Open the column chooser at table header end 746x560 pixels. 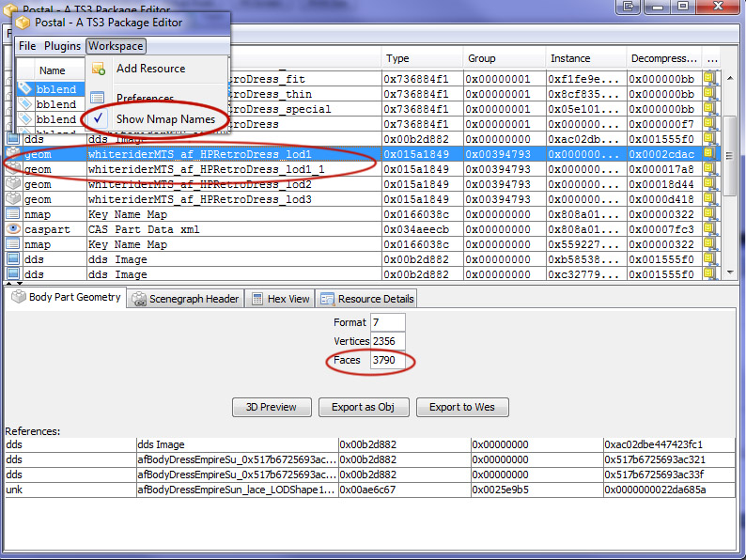[711, 58]
